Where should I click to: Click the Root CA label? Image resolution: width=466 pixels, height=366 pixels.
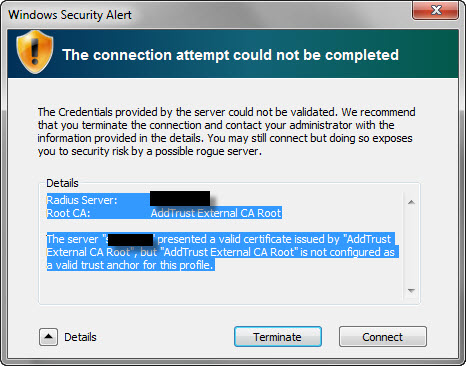pyautogui.click(x=68, y=213)
